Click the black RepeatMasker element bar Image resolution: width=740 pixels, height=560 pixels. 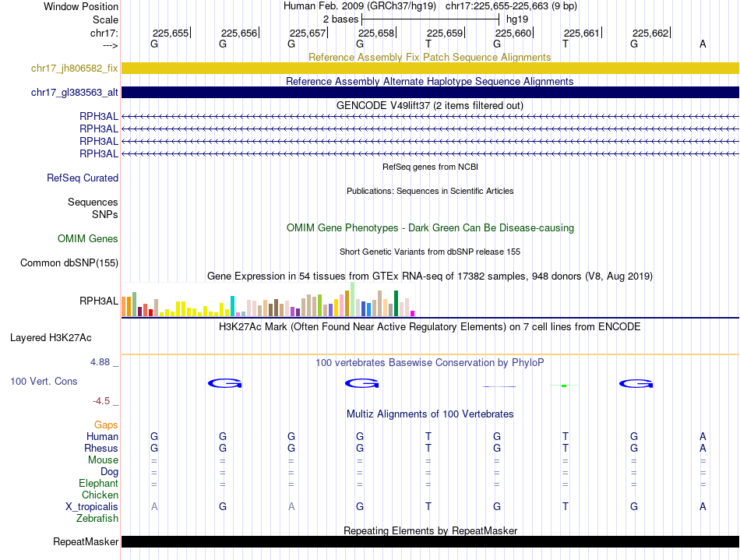430,541
